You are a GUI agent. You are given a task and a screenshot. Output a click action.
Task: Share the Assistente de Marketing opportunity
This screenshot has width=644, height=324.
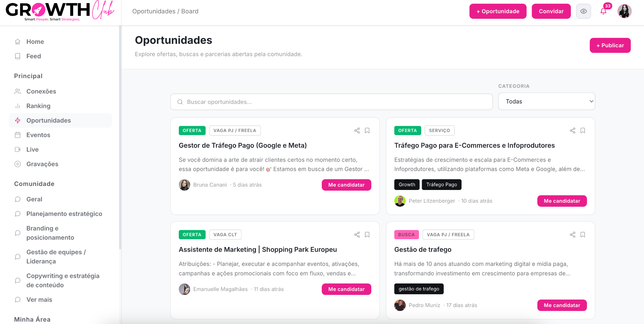[x=357, y=235]
